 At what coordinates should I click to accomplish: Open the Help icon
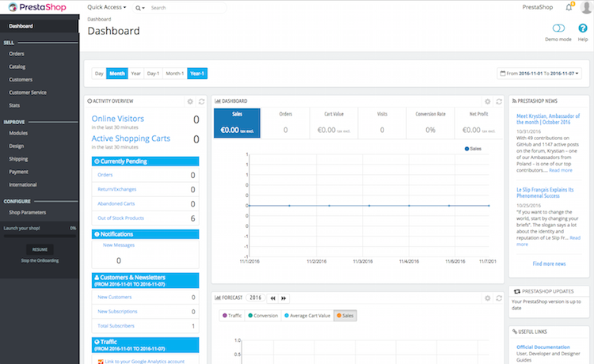point(583,29)
